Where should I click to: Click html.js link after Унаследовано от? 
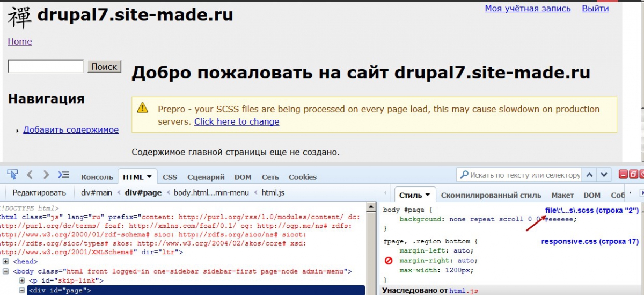tap(465, 291)
